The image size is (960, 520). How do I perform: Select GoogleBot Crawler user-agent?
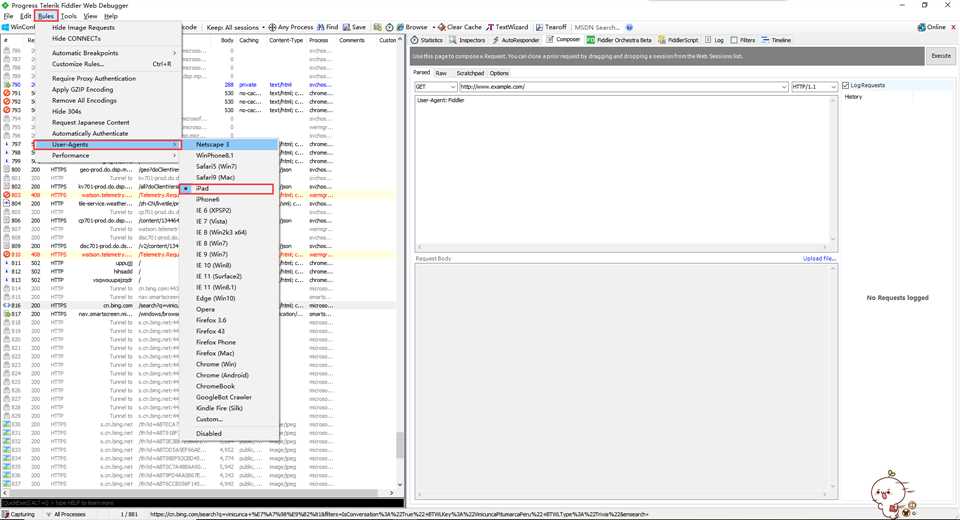tap(230, 398)
